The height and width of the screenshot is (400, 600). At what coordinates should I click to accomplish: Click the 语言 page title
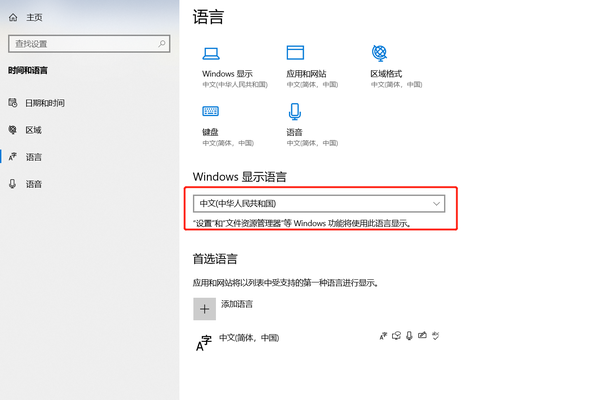(208, 17)
